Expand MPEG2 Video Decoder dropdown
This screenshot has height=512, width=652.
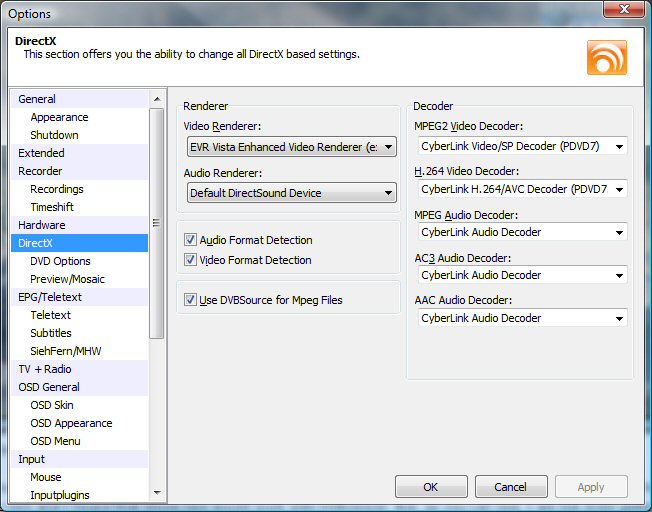tap(523, 146)
